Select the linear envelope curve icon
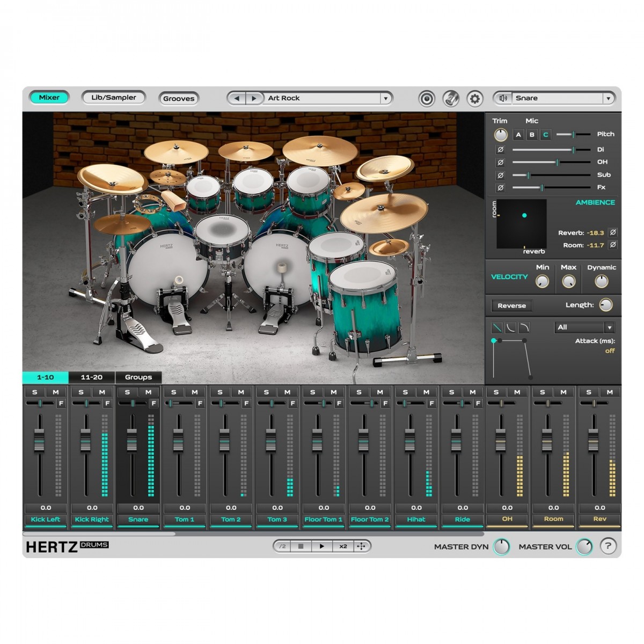Image resolution: width=644 pixels, height=644 pixels. (497, 327)
